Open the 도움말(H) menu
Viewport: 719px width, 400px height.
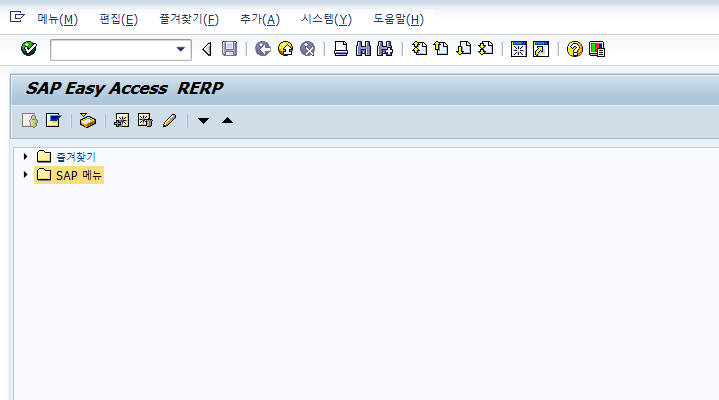point(398,19)
